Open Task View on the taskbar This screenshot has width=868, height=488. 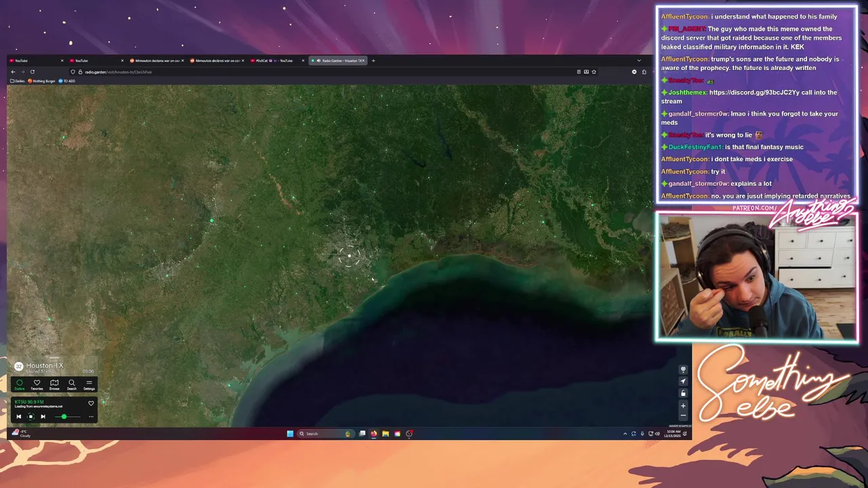click(362, 434)
